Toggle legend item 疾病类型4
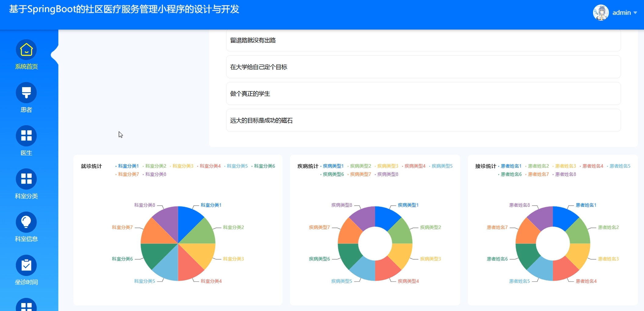644x311 pixels. [x=413, y=166]
